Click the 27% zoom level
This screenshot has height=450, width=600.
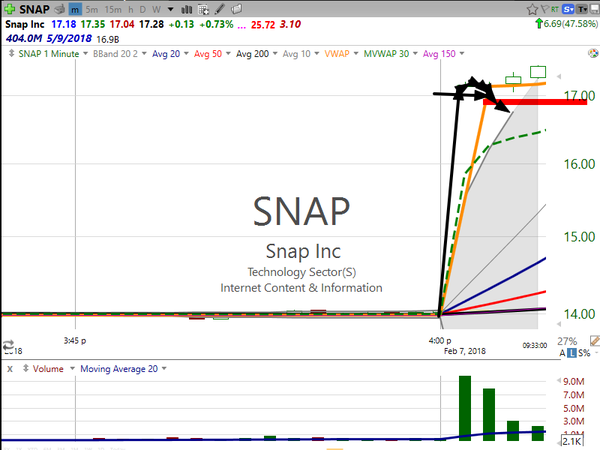[x=567, y=341]
